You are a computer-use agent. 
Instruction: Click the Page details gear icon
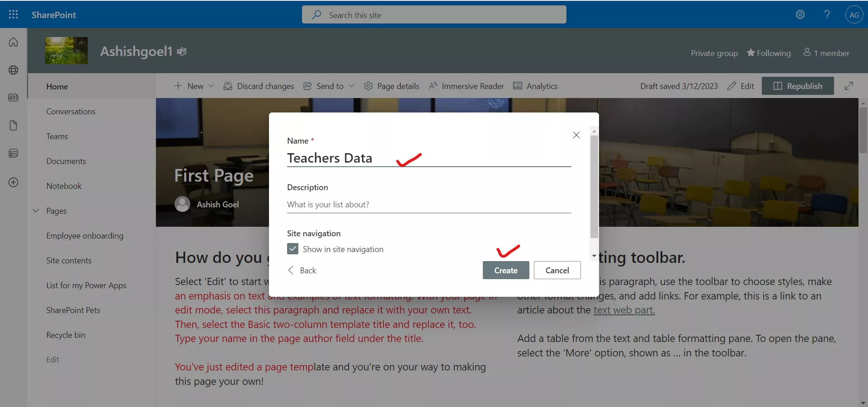[368, 86]
